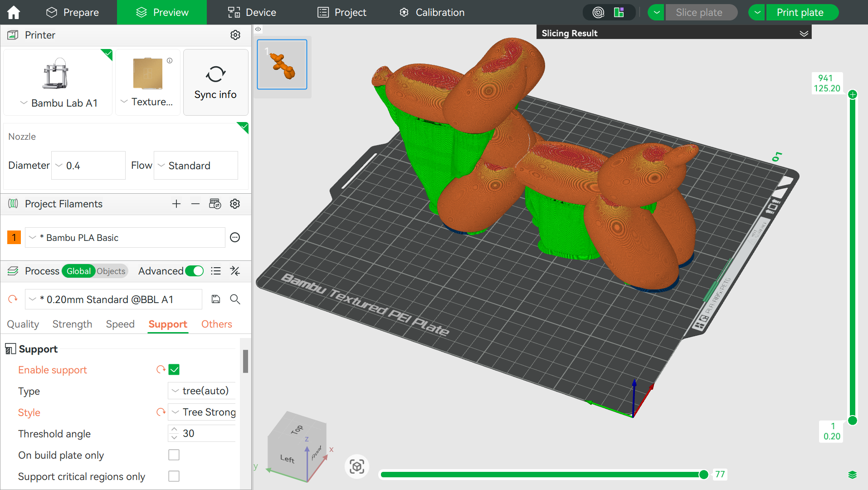The height and width of the screenshot is (490, 868).
Task: Search process settings
Action: (x=235, y=299)
